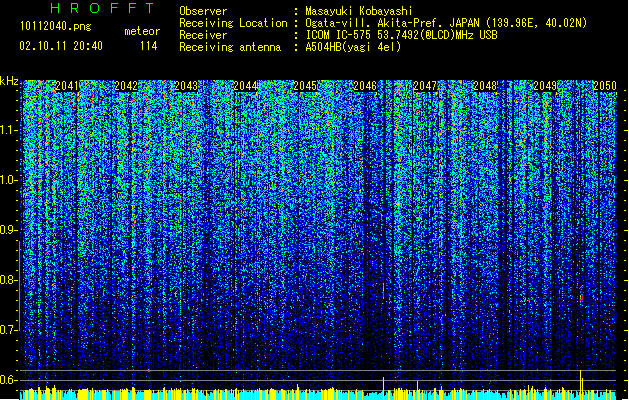The image size is (629, 400).
Task: Click the observer name Masayuki Kobayashi
Action: point(359,11)
